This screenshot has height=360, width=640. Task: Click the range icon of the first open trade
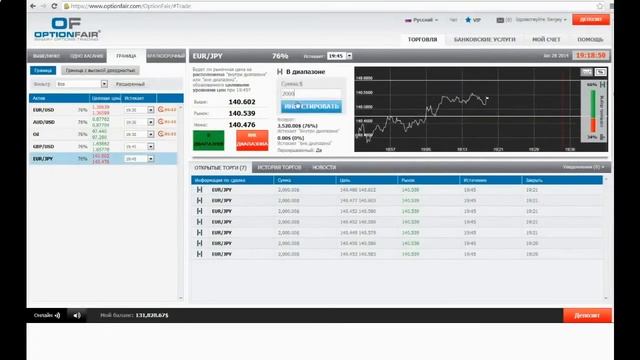click(x=200, y=190)
